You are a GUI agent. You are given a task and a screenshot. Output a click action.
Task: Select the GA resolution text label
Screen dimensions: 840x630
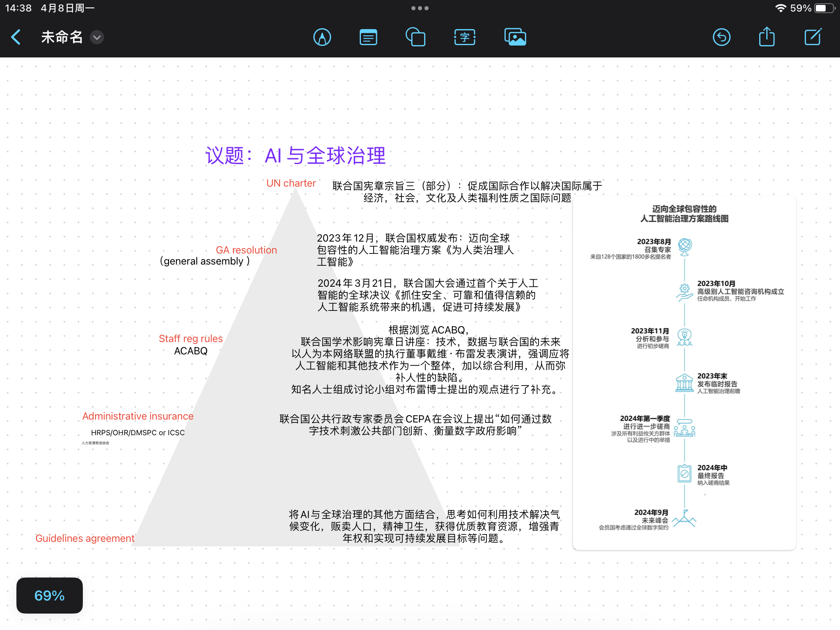[246, 250]
